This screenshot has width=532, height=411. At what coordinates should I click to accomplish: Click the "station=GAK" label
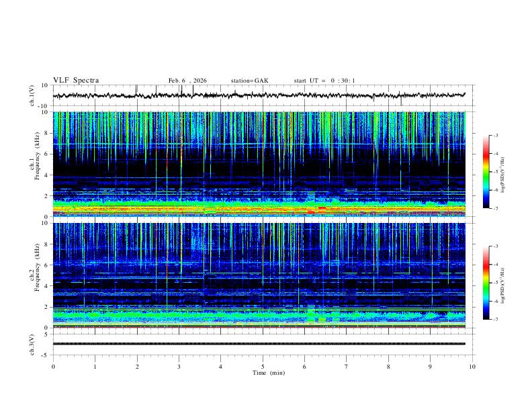(x=249, y=81)
